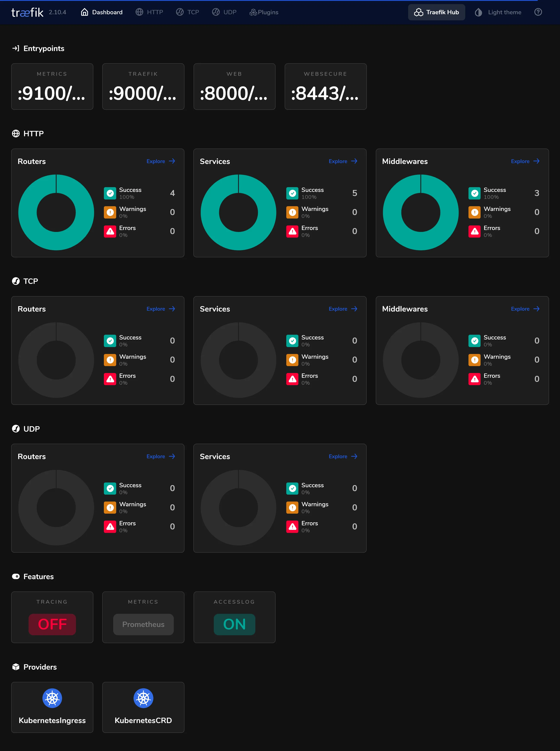Switch to the Dashboard tab
The image size is (560, 751).
[x=101, y=12]
